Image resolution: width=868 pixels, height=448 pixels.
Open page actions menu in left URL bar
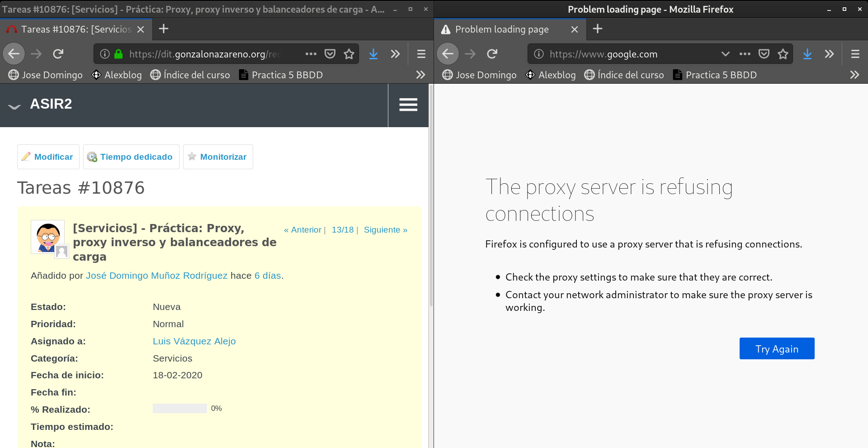click(x=311, y=54)
